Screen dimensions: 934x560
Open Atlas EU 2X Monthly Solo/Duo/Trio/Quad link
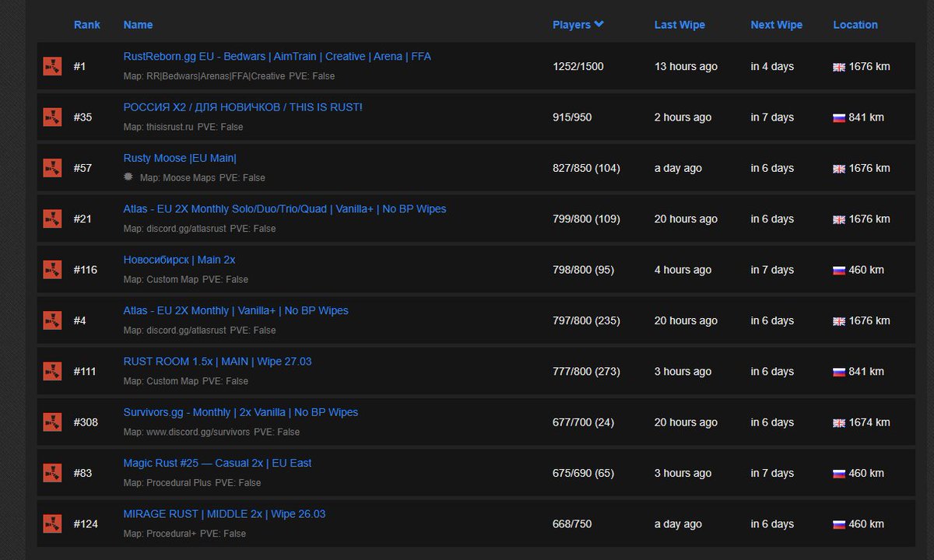pos(285,209)
